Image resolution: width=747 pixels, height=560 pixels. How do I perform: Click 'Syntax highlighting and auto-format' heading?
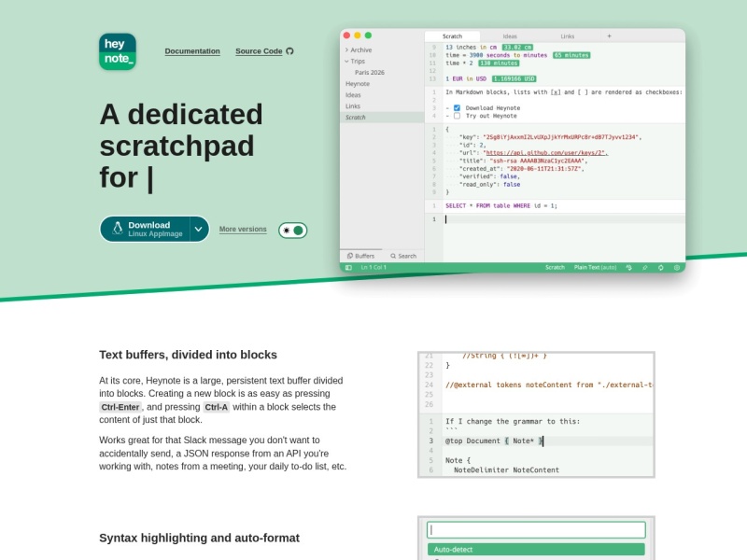pos(199,539)
